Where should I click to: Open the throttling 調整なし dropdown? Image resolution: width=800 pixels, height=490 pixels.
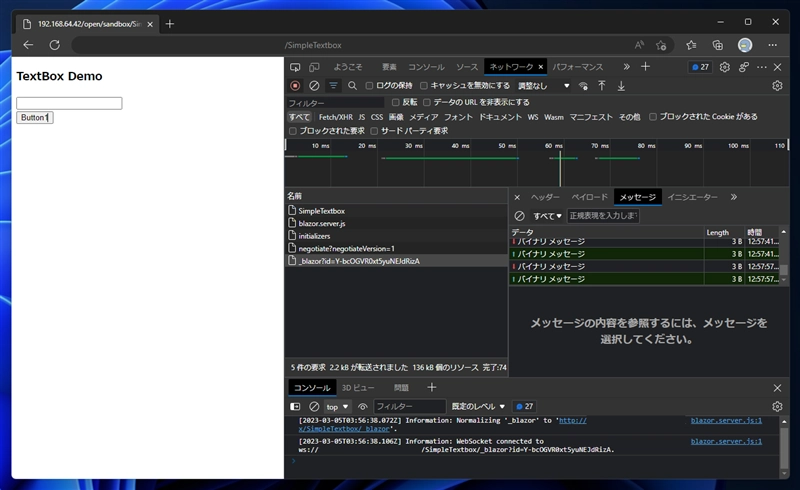coord(544,86)
